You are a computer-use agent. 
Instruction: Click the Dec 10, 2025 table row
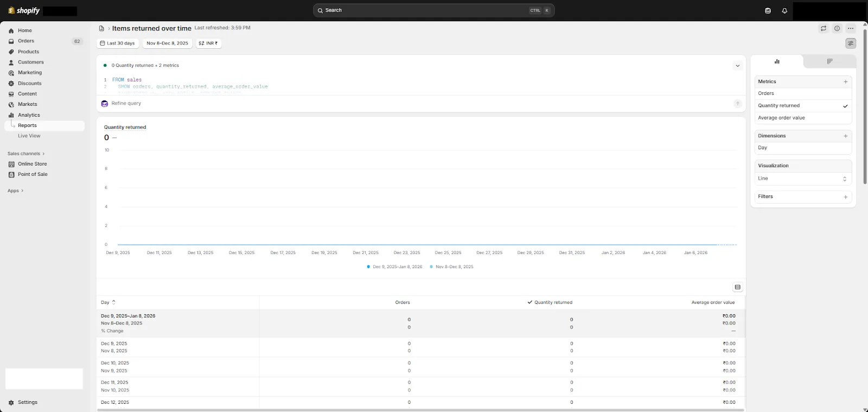click(420, 367)
